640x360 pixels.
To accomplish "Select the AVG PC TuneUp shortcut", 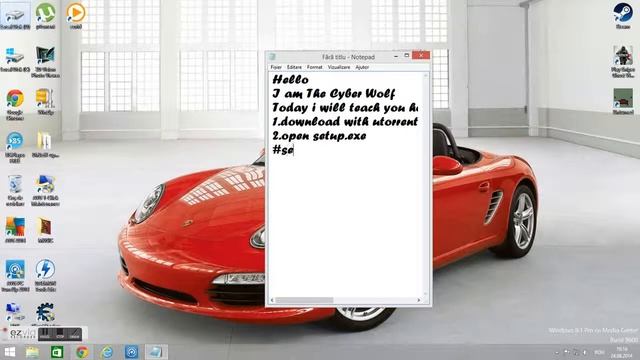I will pyautogui.click(x=15, y=276).
